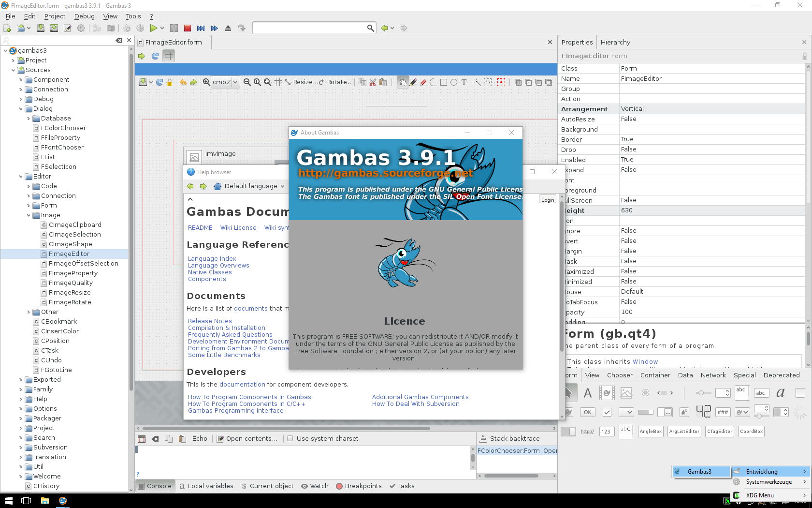Image resolution: width=812 pixels, height=508 pixels.
Task: Select FImageEditor in the project tree
Action: (69, 254)
